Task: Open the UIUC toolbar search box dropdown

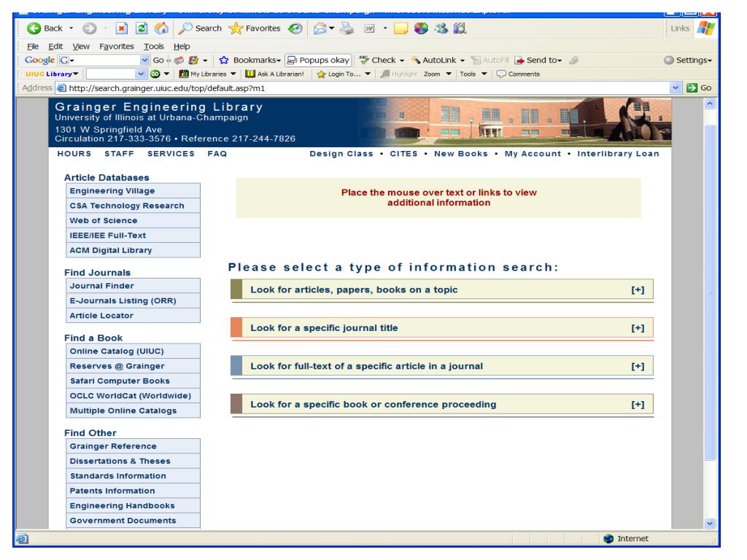Action: [141, 74]
